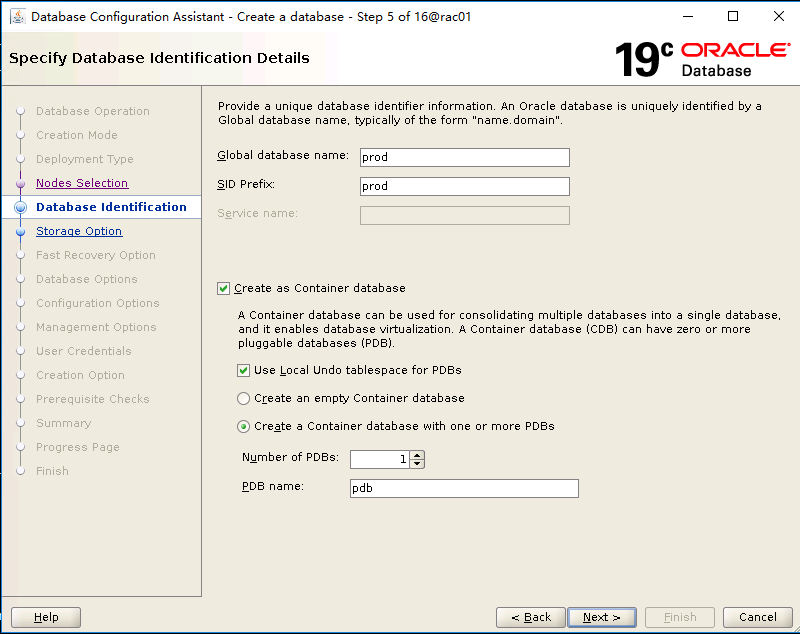Toggle Create as Container database checkbox
Image resolution: width=800 pixels, height=634 pixels.
coord(223,289)
